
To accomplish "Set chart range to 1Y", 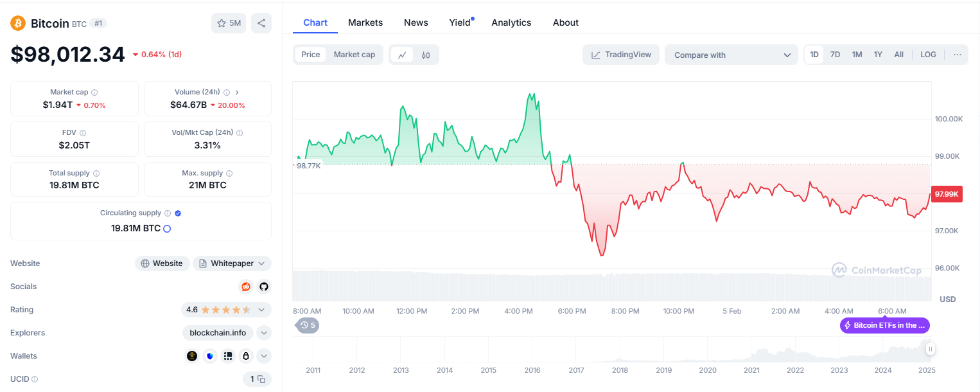I will coord(878,55).
